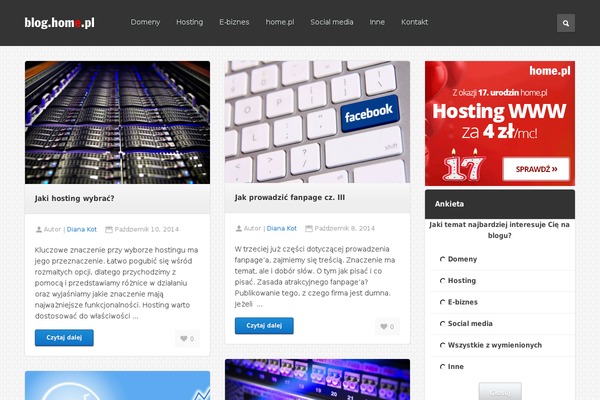Viewport: 600px width, 400px height.
Task: Open network switch article image
Action: (318, 380)
